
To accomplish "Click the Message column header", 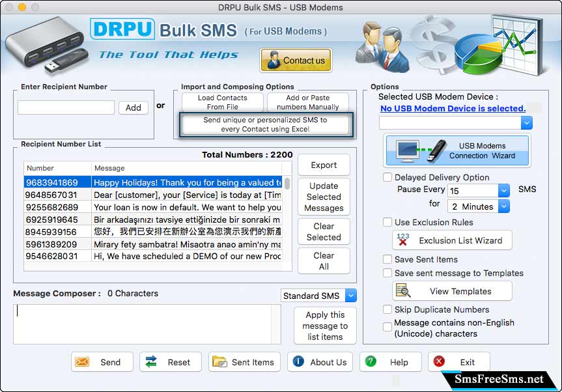I will [109, 168].
